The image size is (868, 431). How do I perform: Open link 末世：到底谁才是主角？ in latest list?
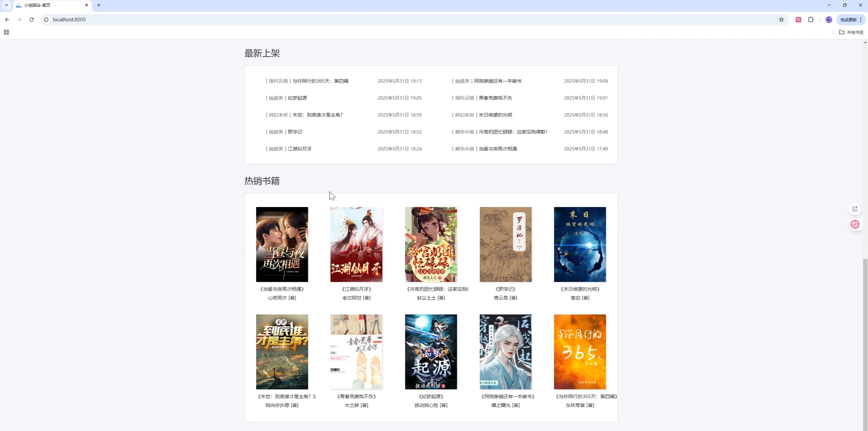pyautogui.click(x=317, y=115)
